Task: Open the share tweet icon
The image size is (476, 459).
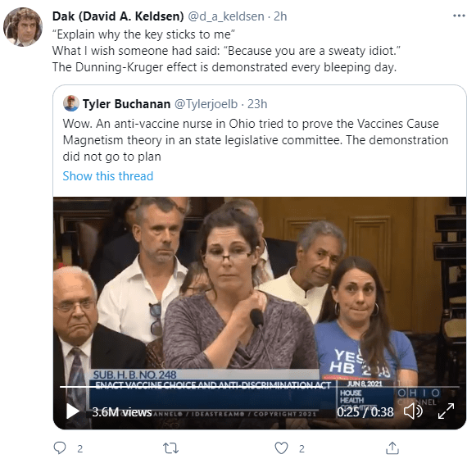Action: click(x=392, y=448)
